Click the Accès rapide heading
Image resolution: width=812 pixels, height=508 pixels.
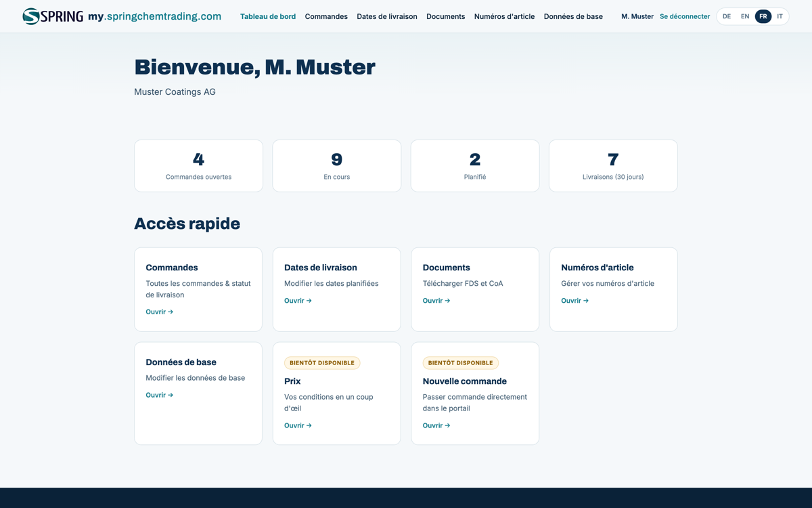[187, 224]
